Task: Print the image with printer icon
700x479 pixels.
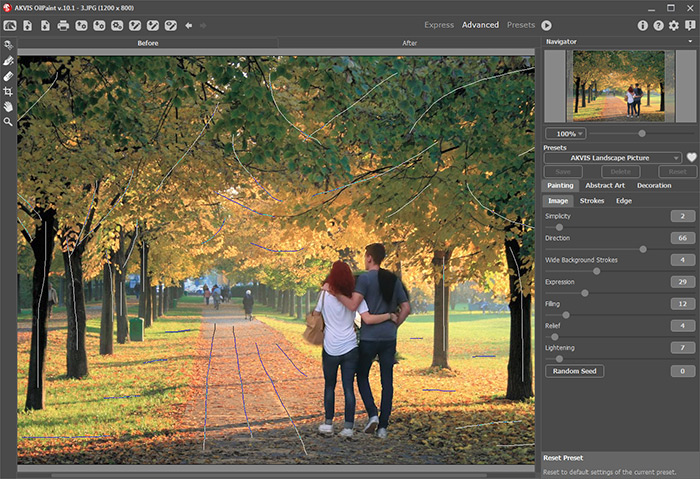Action: point(63,25)
